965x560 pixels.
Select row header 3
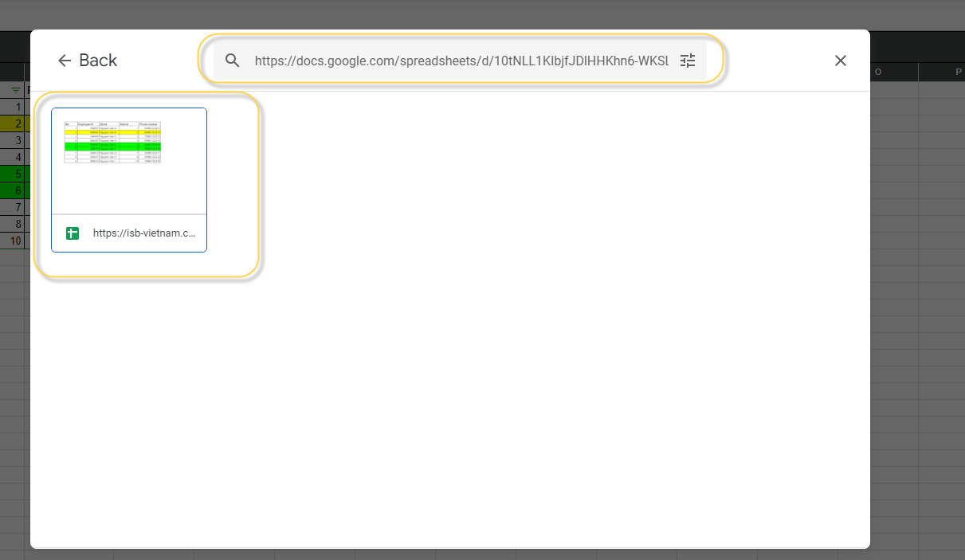point(15,140)
